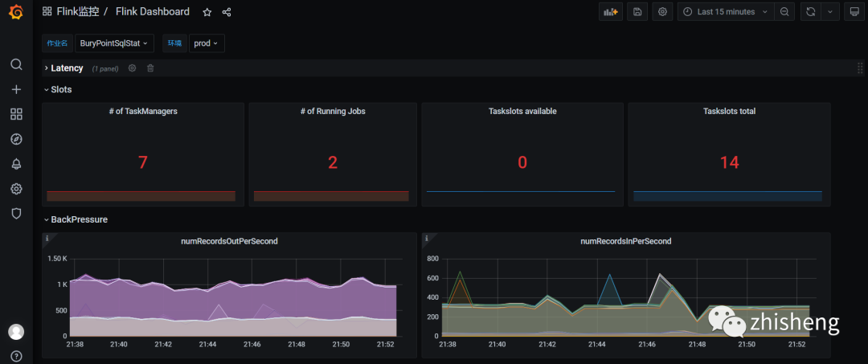Click the Add panel button
The width and height of the screenshot is (868, 364).
pos(611,11)
